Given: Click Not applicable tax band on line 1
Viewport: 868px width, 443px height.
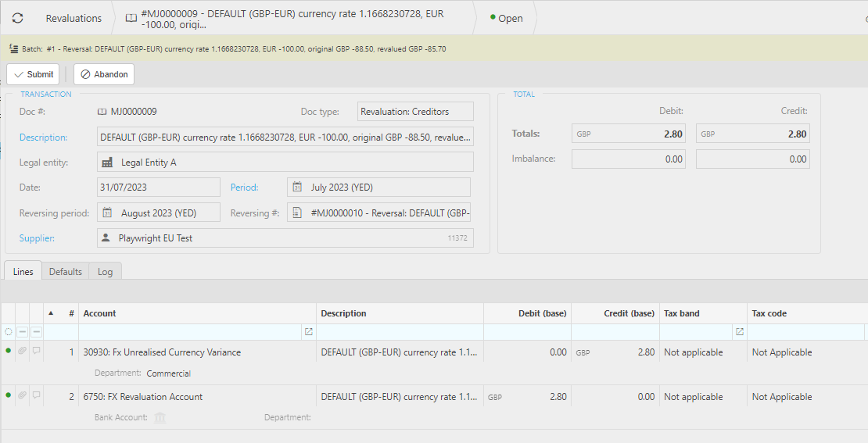Looking at the screenshot, I should [693, 352].
